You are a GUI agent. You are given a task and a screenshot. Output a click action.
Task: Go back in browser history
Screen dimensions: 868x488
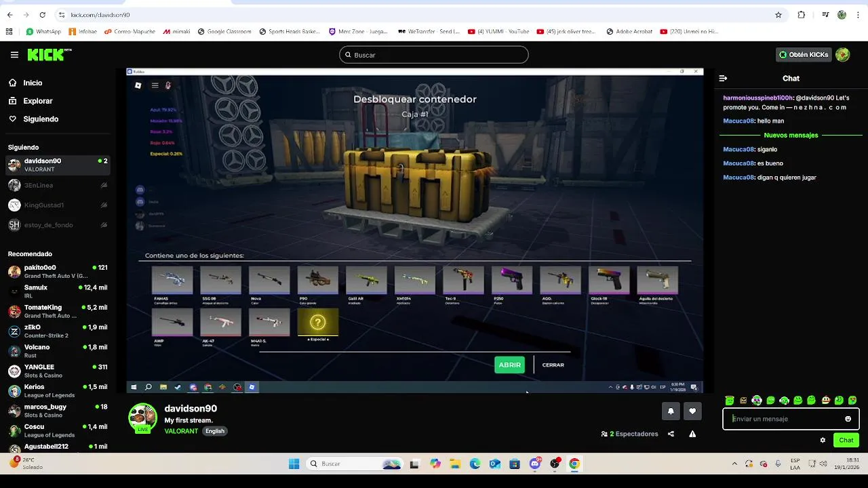[10, 15]
